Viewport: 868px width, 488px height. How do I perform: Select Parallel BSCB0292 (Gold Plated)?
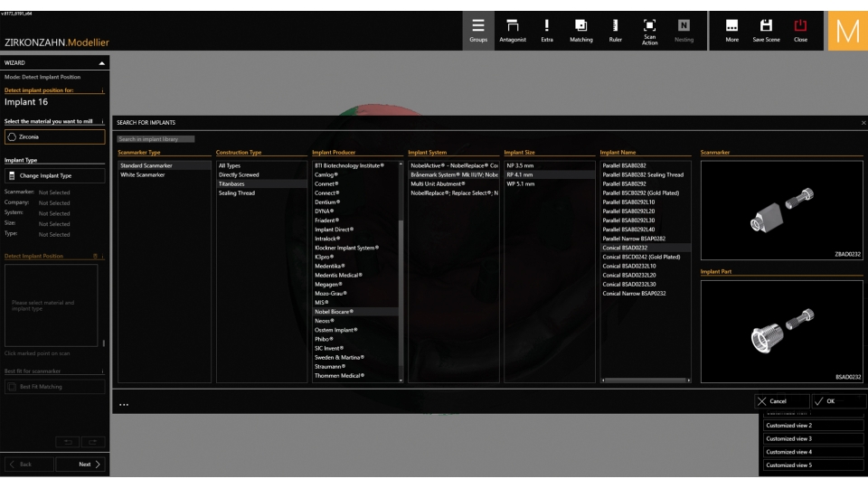click(x=646, y=193)
